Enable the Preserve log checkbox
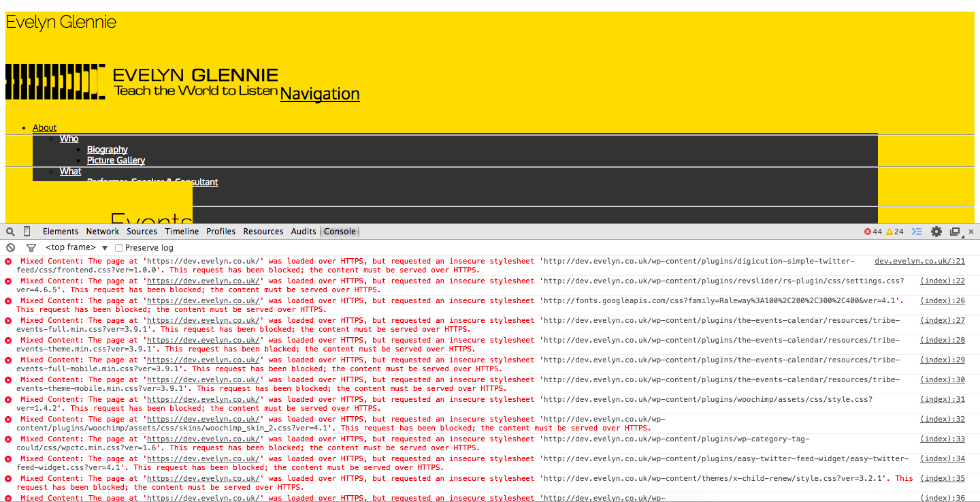The height and width of the screenshot is (502, 980). click(x=119, y=248)
